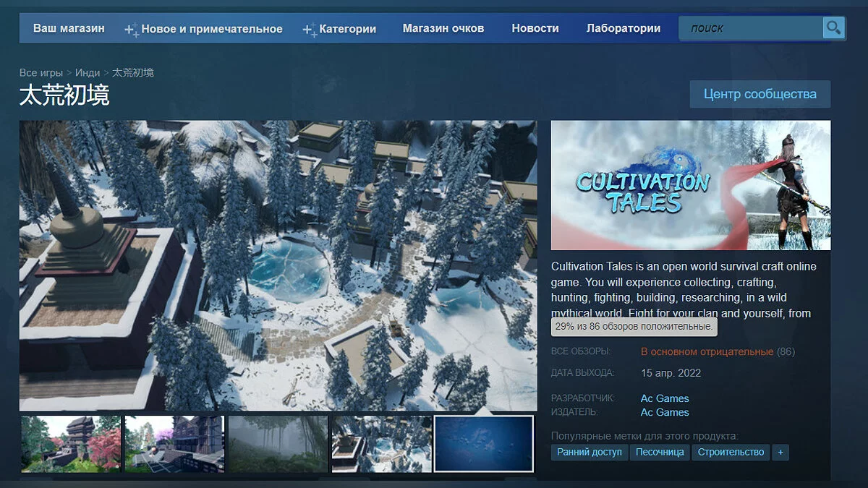Click the ИЗДАТЕЛЬ label
This screenshot has width=868, height=488.
(x=574, y=412)
